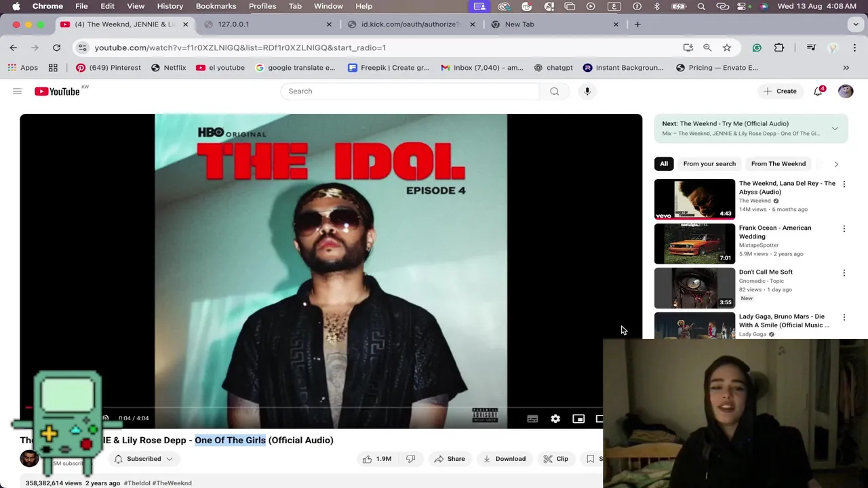Open Chrome media controls icon
This screenshot has height=488, width=868.
click(x=811, y=47)
